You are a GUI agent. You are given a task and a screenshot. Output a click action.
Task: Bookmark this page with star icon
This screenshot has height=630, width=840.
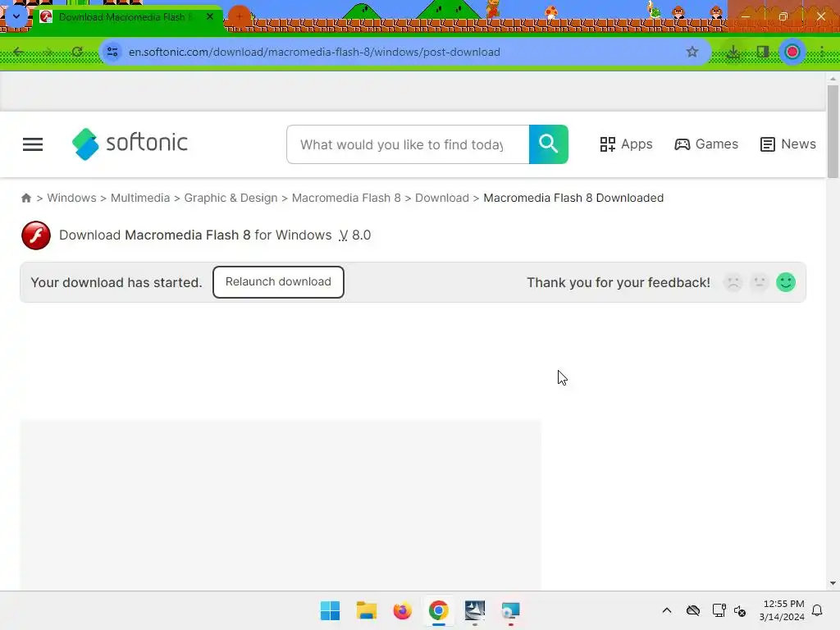(692, 52)
